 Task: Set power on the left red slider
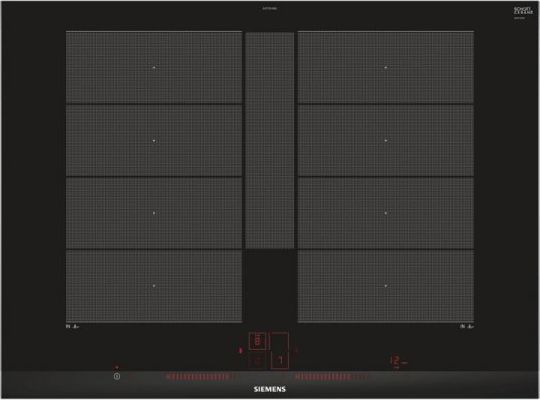tap(198, 377)
